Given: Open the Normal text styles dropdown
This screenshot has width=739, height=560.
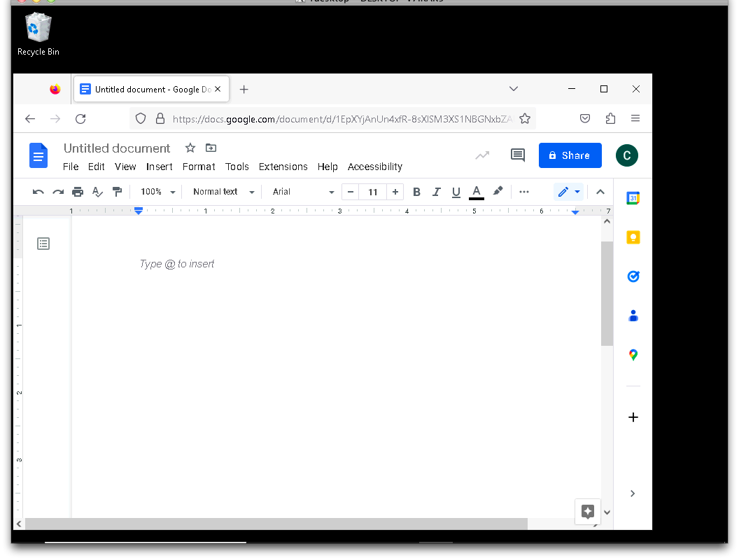Looking at the screenshot, I should pyautogui.click(x=224, y=192).
